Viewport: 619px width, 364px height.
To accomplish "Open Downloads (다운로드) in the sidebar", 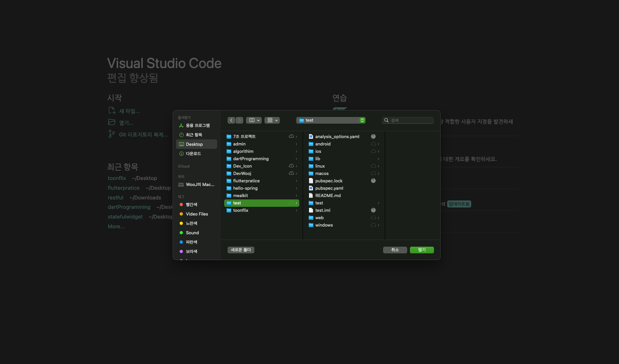I will [x=196, y=154].
